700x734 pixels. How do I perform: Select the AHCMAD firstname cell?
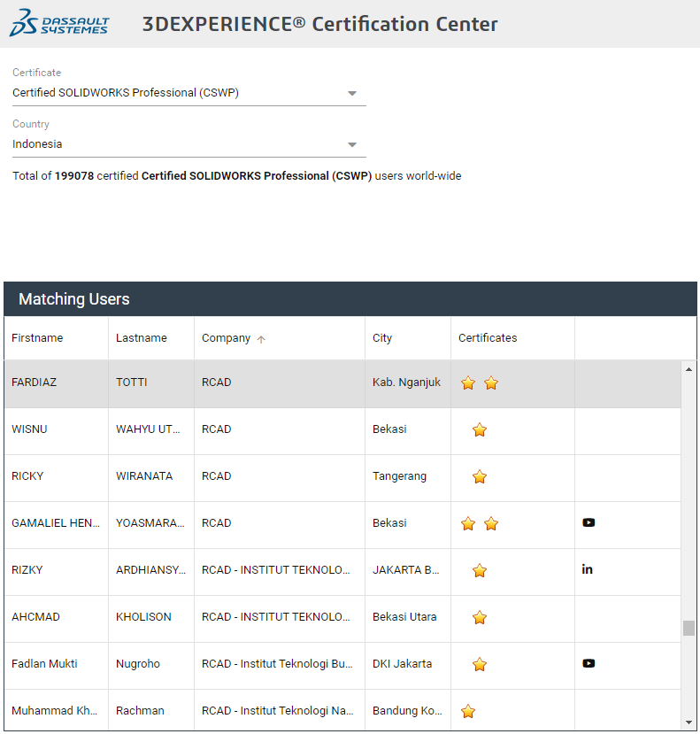point(56,617)
